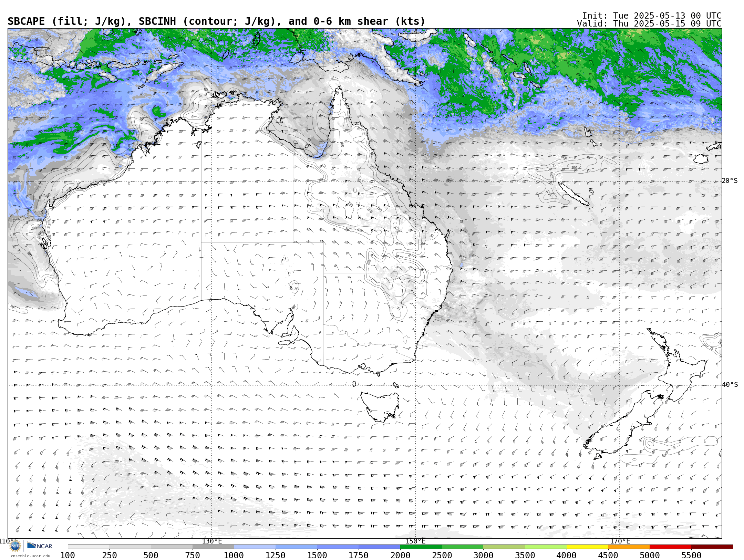The width and height of the screenshot is (744, 560).
Task: Pick the light blue 1250–1500 colorbar segment
Action: point(296,547)
